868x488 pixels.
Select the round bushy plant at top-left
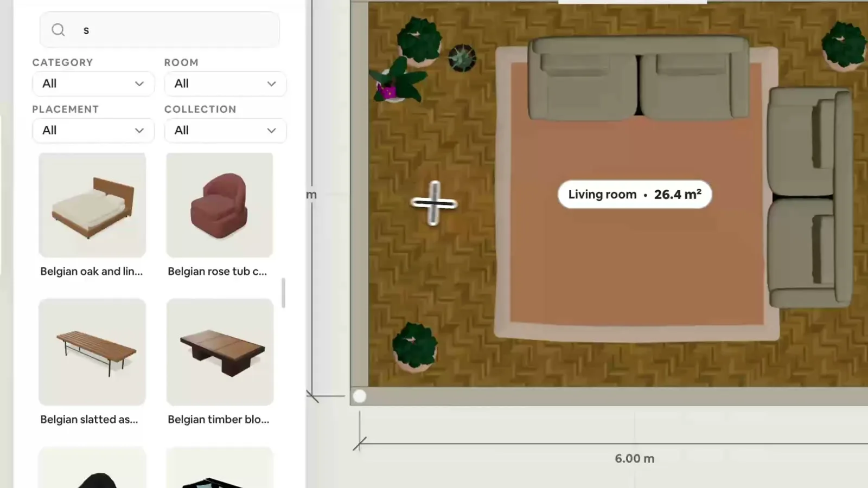point(419,41)
